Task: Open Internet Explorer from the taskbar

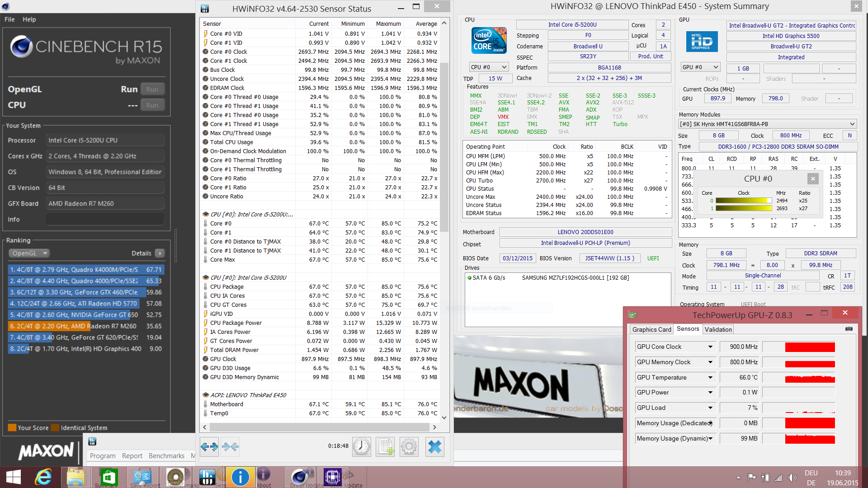Action: 43,477
